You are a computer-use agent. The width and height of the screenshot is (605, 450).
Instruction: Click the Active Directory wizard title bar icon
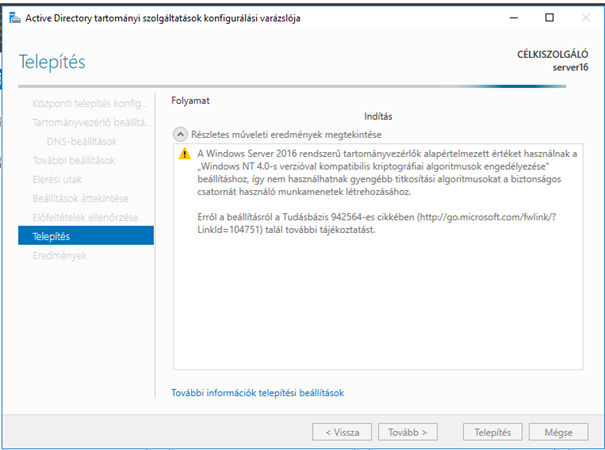[x=12, y=18]
